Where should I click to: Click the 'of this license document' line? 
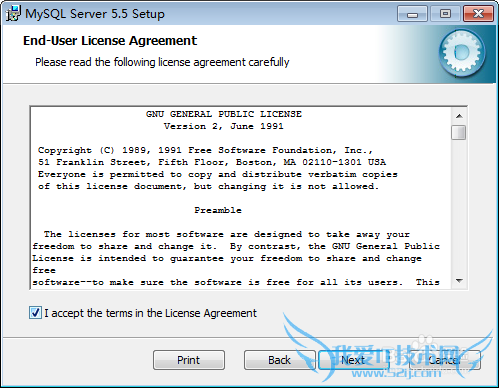pyautogui.click(x=208, y=186)
